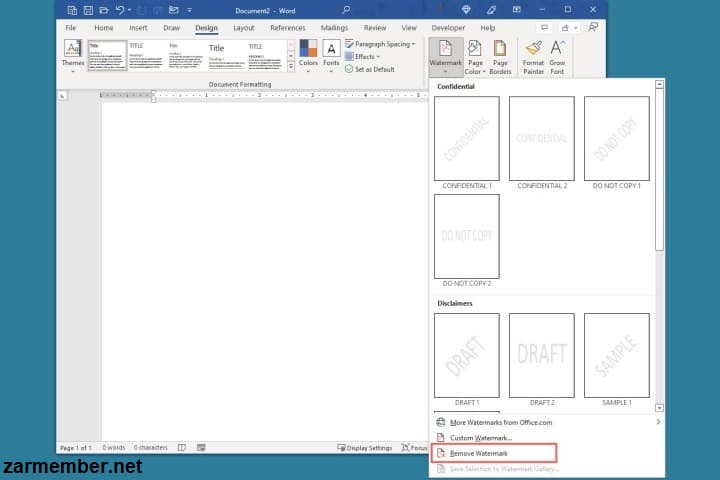This screenshot has height=480, width=720.
Task: Open the Mailings tab
Action: tap(334, 28)
